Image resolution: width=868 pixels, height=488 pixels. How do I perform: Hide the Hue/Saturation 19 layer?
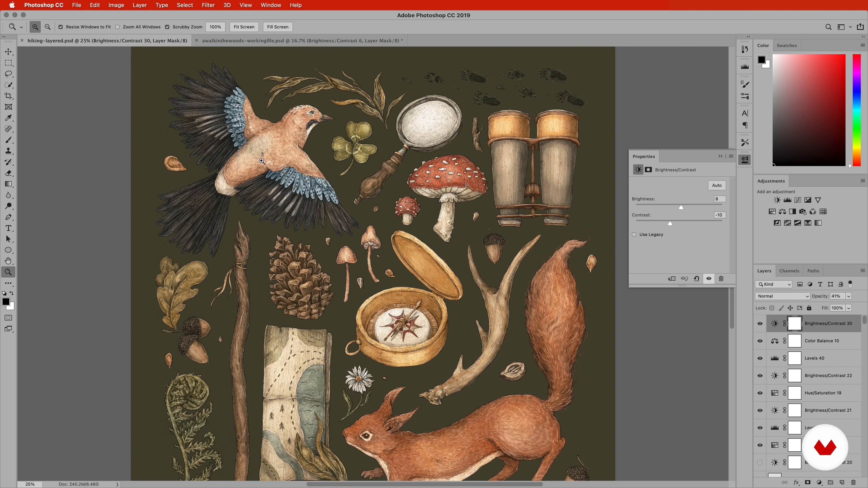click(760, 393)
